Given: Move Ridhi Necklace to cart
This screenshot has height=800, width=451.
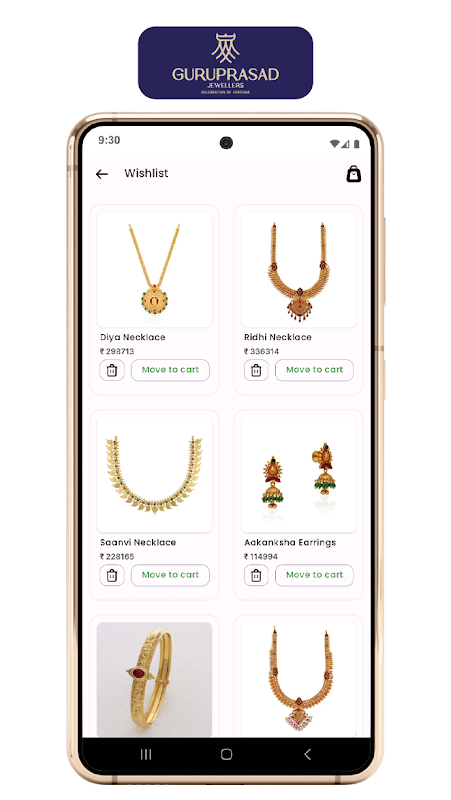Looking at the screenshot, I should [x=314, y=370].
